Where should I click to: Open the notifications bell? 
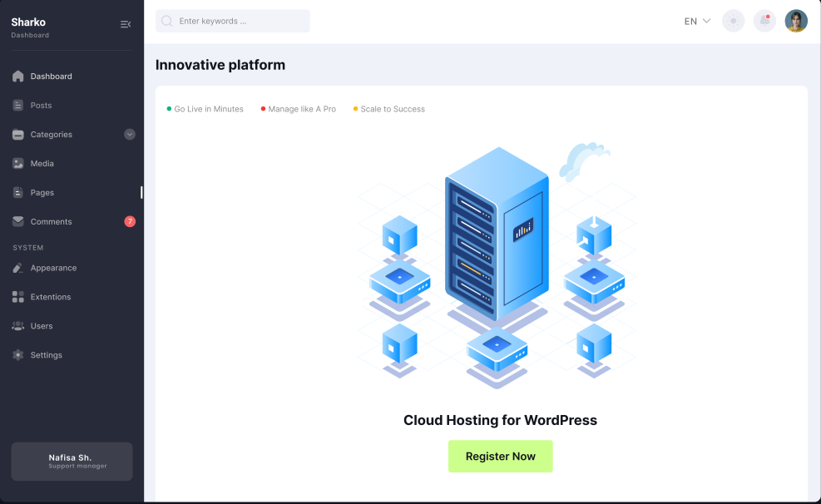point(764,21)
